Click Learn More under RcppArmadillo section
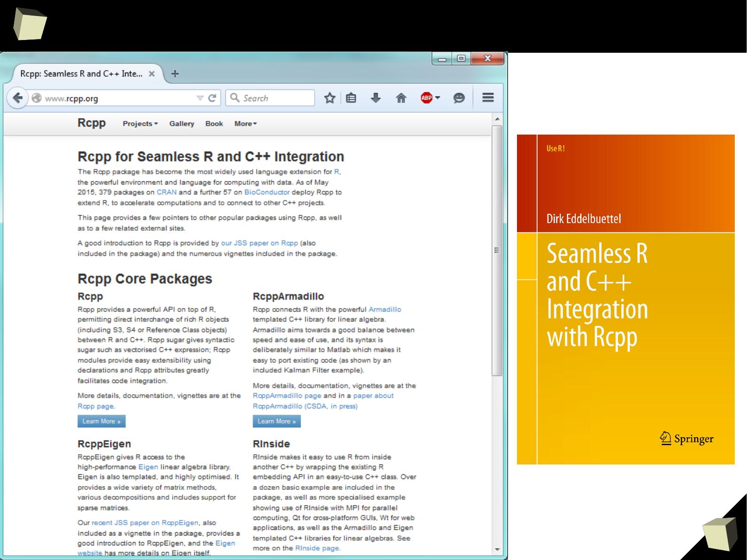The image size is (747, 560). (x=277, y=421)
